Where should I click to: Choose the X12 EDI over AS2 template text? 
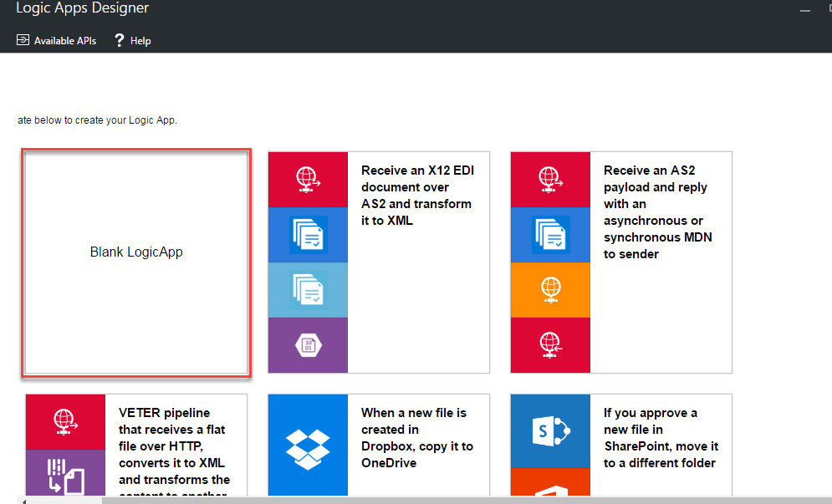(x=417, y=196)
